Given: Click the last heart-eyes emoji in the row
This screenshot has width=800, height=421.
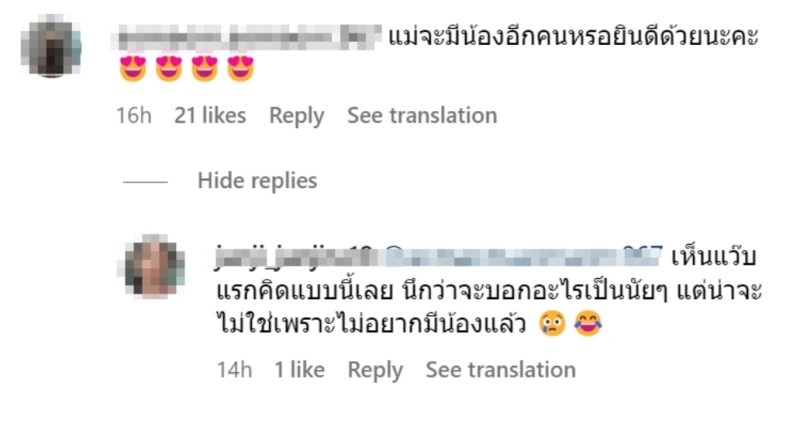Looking at the screenshot, I should (x=240, y=71).
